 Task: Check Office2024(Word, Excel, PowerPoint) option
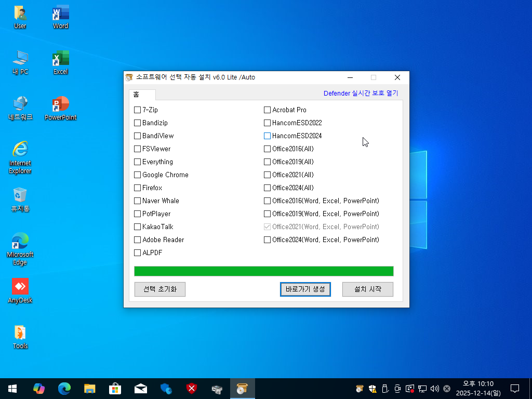pyautogui.click(x=268, y=240)
